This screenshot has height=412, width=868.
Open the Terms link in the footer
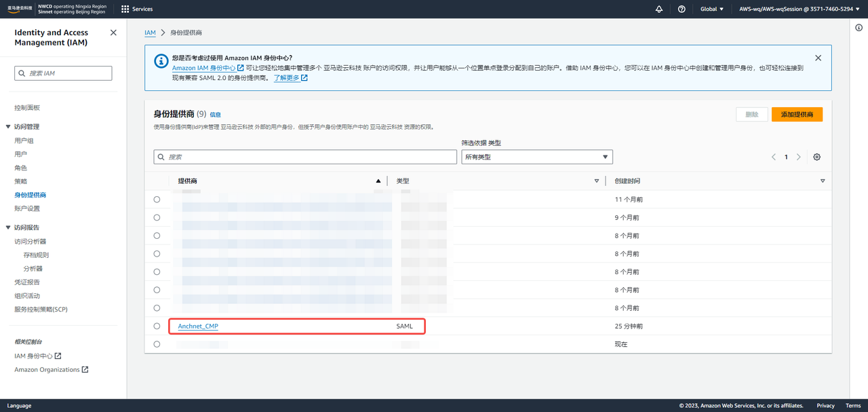pyautogui.click(x=853, y=406)
